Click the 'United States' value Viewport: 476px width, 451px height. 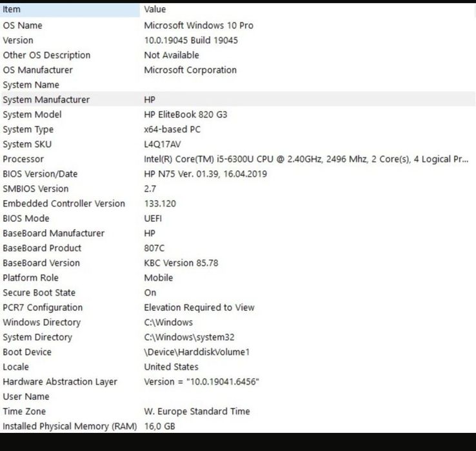[171, 368]
